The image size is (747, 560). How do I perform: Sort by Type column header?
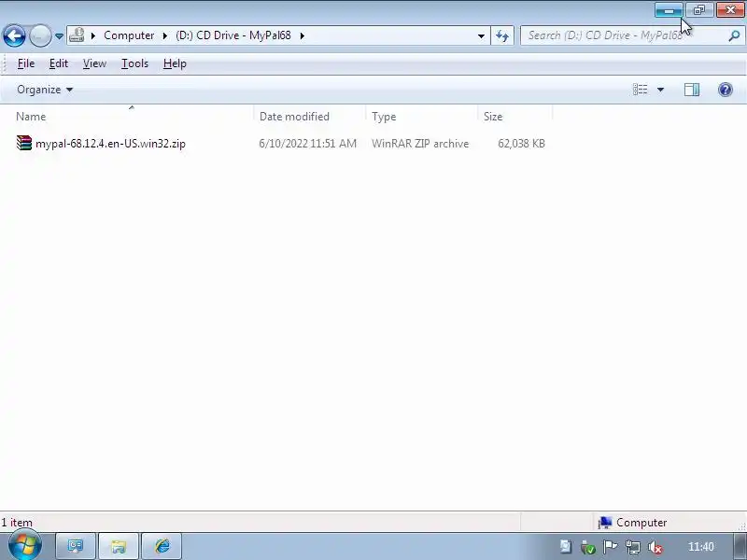pos(422,117)
